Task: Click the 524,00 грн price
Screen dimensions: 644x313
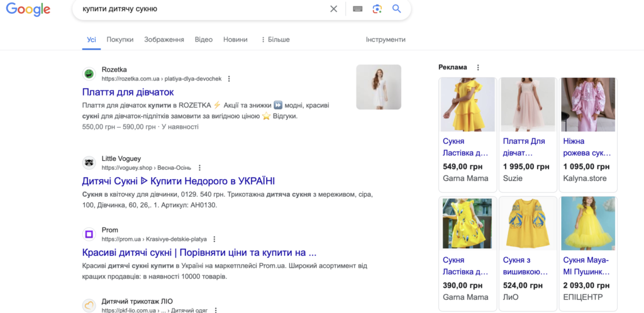Action: (x=521, y=285)
